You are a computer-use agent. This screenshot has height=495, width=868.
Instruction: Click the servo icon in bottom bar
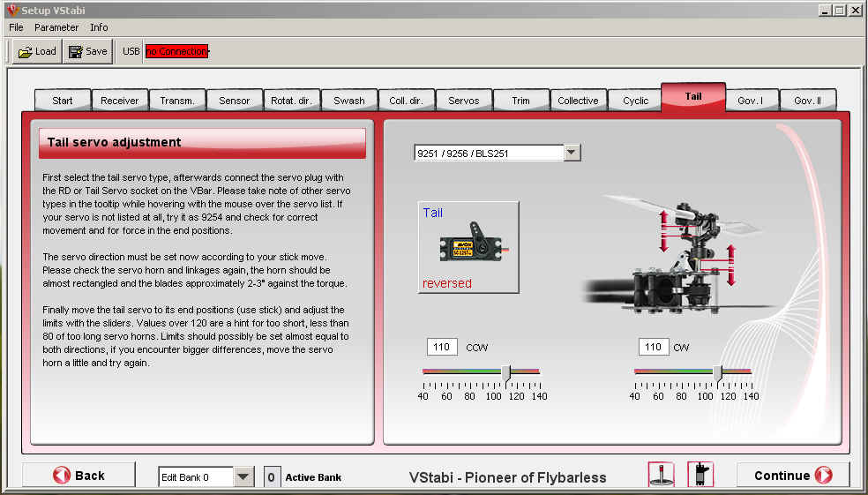coord(700,475)
